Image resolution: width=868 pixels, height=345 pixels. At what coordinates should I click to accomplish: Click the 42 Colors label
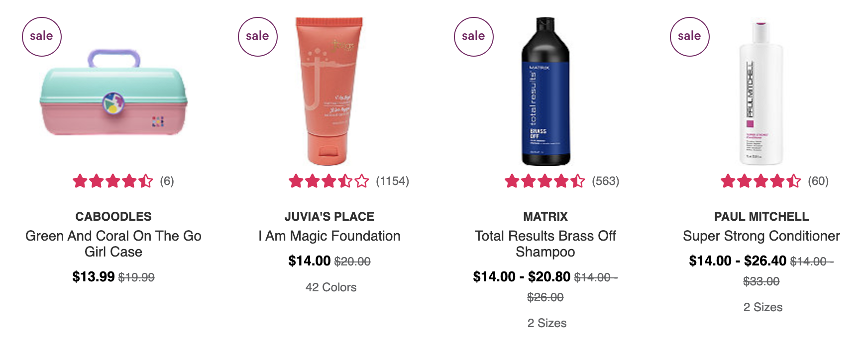(x=331, y=287)
